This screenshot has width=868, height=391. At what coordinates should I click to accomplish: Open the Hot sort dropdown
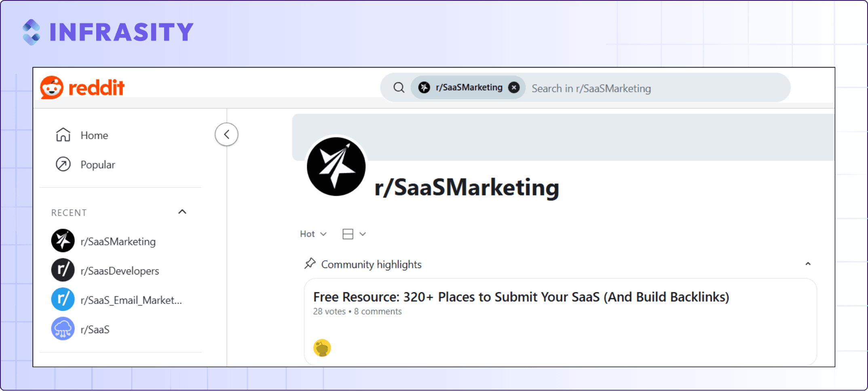coord(313,234)
